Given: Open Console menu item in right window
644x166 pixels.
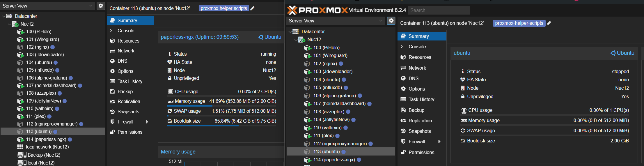Looking at the screenshot, I should click(422, 47).
